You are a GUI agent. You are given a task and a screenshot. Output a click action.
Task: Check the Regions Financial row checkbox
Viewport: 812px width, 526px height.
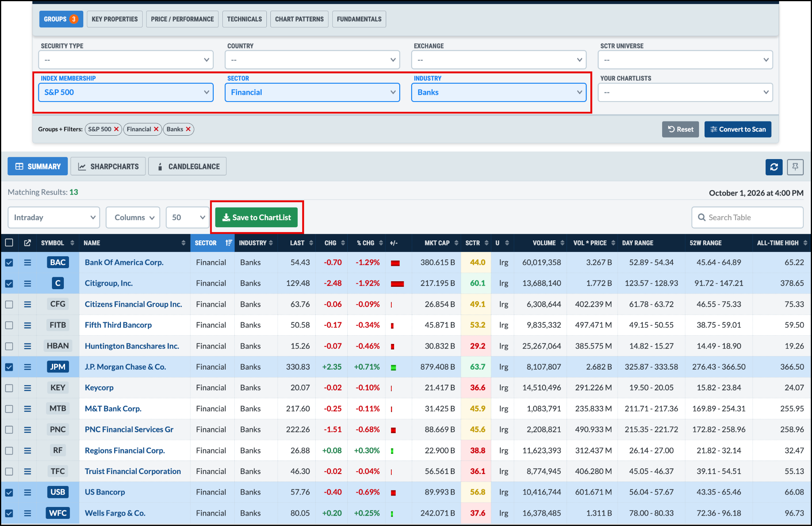coord(9,451)
